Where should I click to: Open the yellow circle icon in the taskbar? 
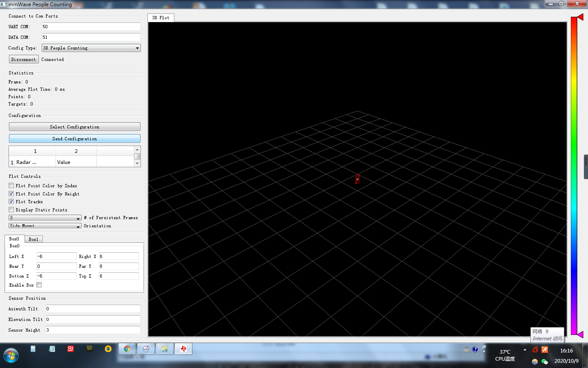108,349
